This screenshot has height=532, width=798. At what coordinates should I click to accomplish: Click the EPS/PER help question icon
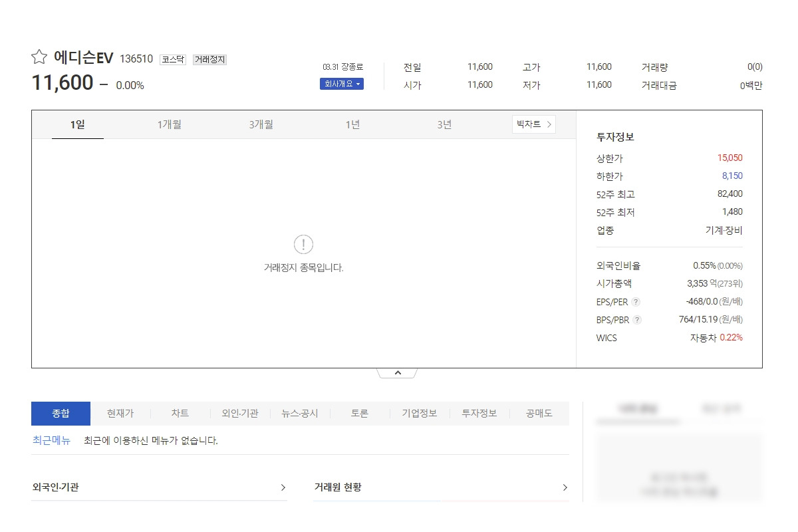click(x=636, y=302)
